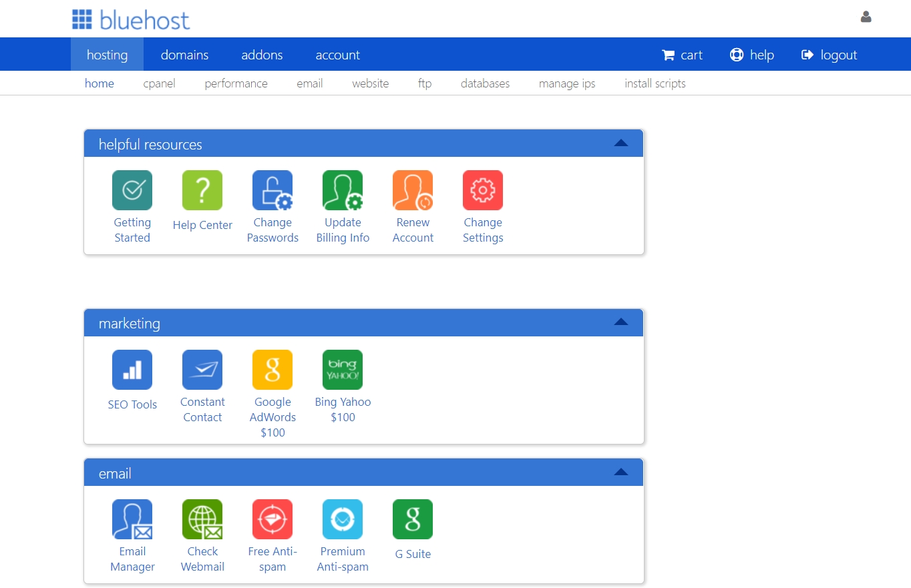This screenshot has width=911, height=588.
Task: Click the logout text link
Action: pyautogui.click(x=839, y=55)
